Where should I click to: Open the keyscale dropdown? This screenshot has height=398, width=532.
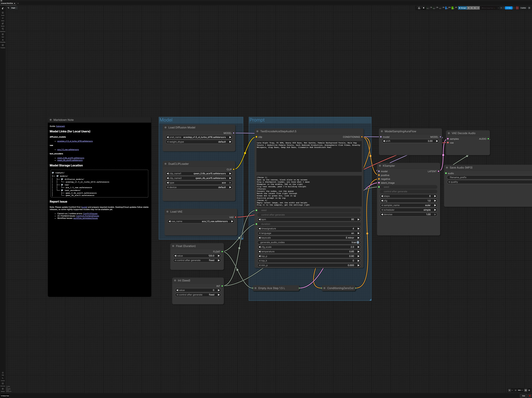309,238
